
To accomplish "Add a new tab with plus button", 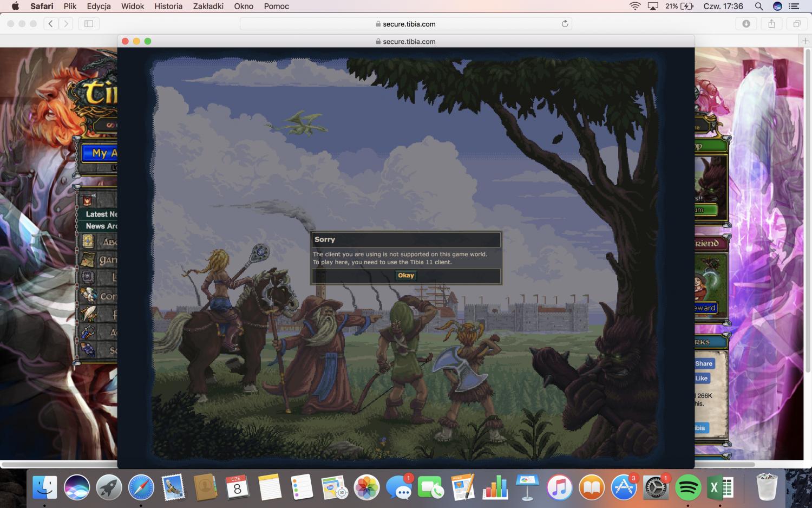I will (x=805, y=41).
